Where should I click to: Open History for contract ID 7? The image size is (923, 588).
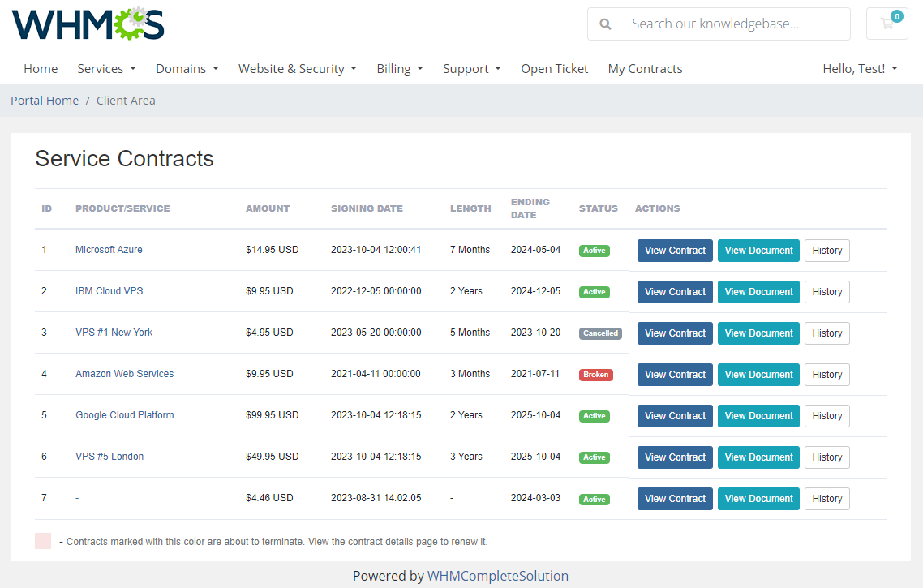827,499
